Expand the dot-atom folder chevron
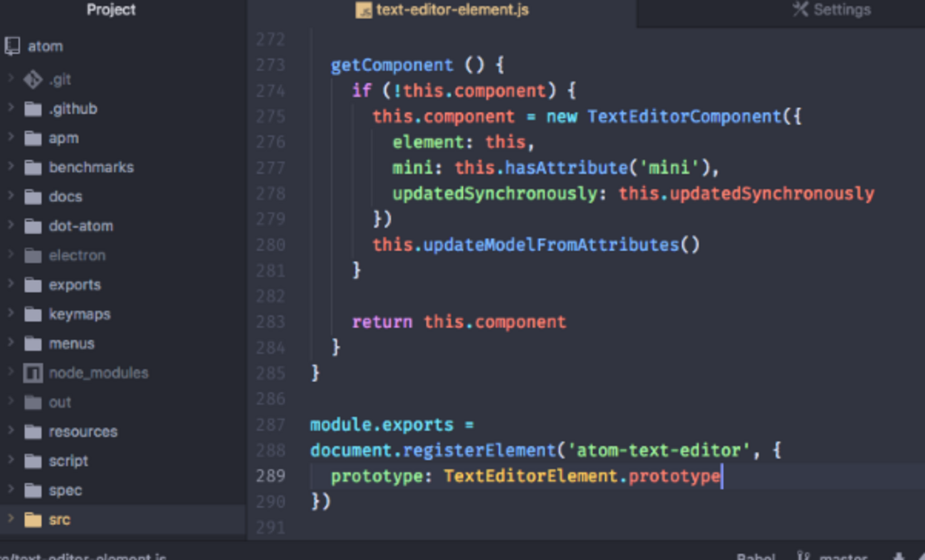Image resolution: width=925 pixels, height=560 pixels. 11,225
